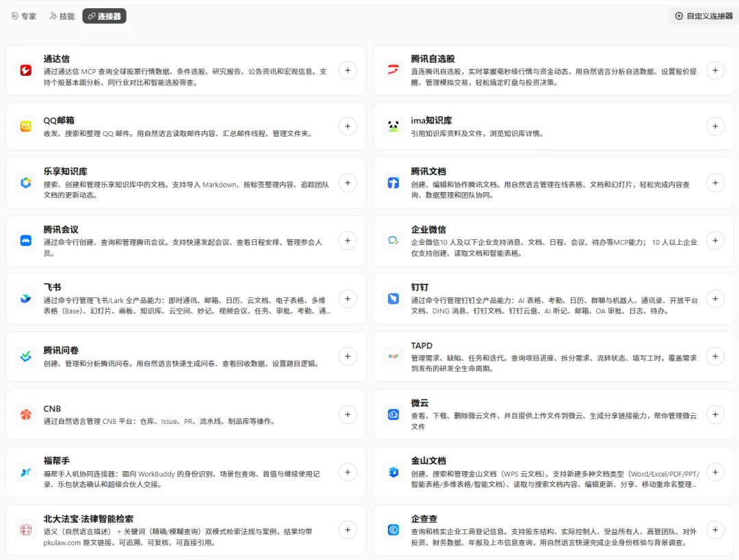Click the 金山文档 title text

tap(428, 461)
